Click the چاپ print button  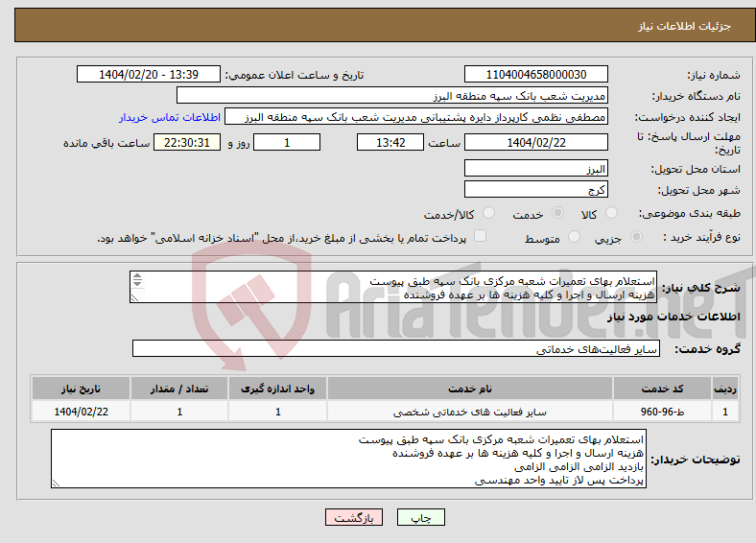(421, 517)
